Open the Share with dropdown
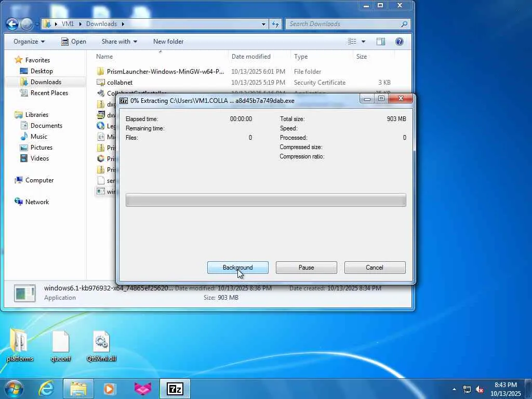The width and height of the screenshot is (532, 399). pos(119,42)
